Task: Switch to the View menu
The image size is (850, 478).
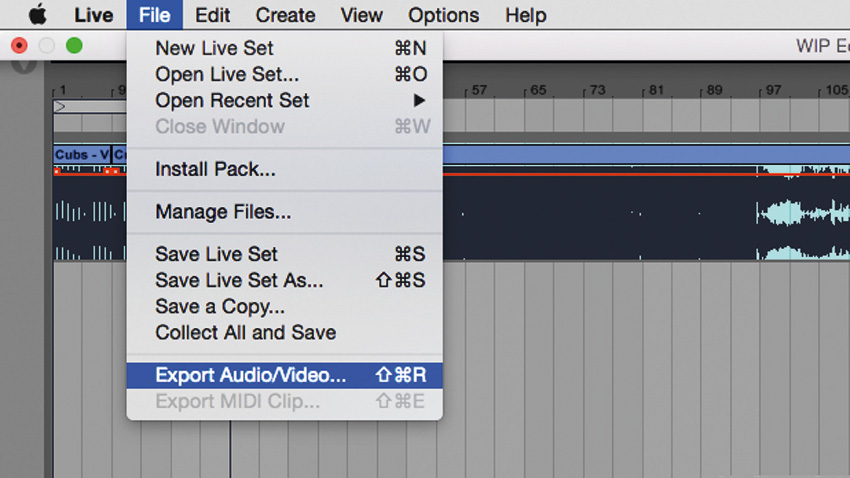Action: (x=361, y=15)
